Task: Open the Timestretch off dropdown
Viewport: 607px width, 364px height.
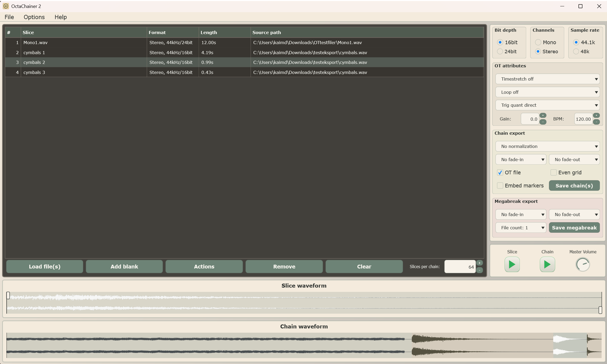Action: [x=547, y=79]
